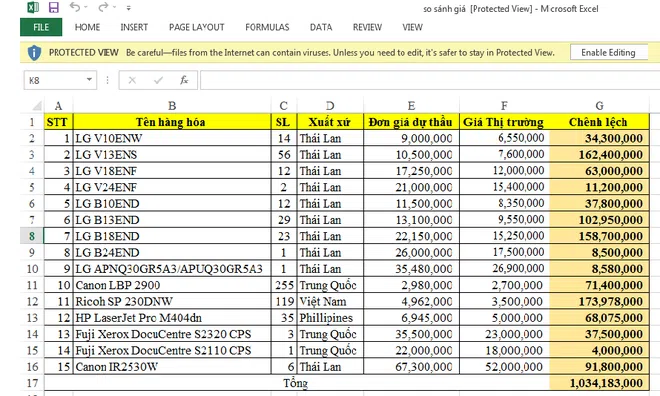Select bid price cell '67,300,000'
This screenshot has height=396, width=660.
tap(411, 367)
